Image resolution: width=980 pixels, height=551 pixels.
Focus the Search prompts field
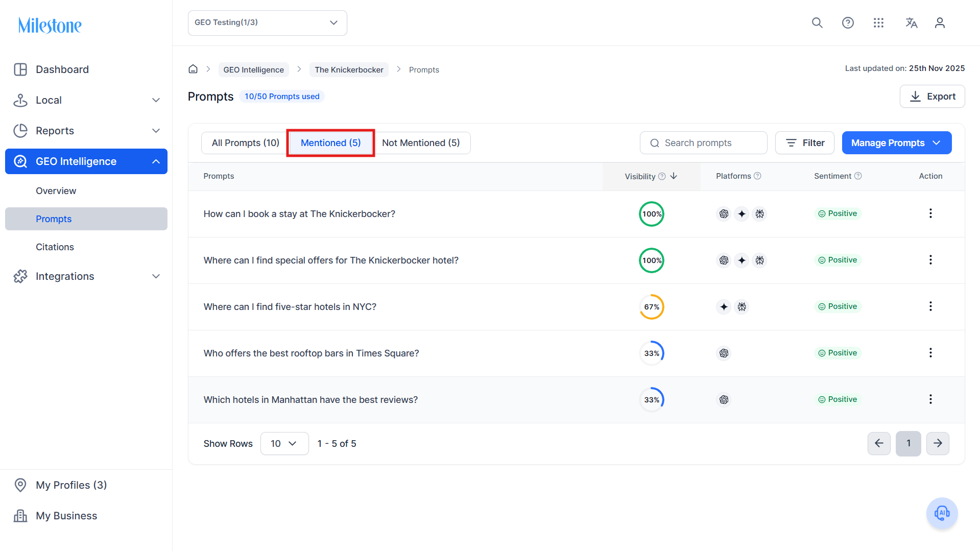pyautogui.click(x=704, y=143)
